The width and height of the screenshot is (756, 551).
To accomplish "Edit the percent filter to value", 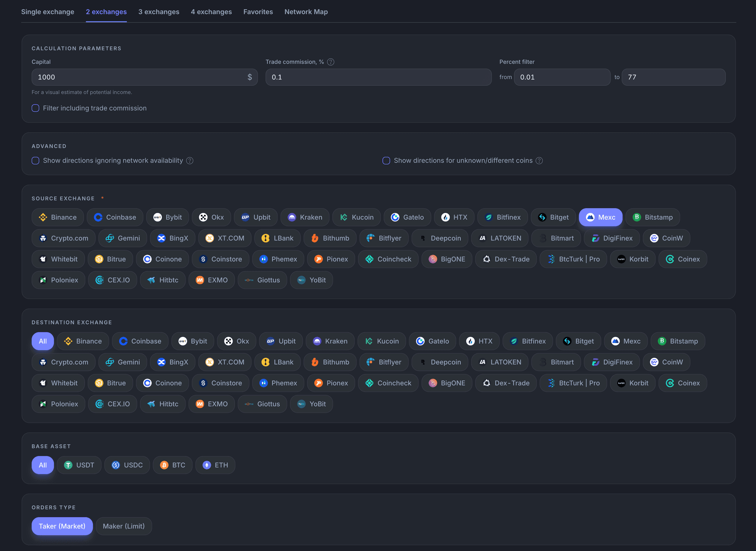I will coord(673,77).
